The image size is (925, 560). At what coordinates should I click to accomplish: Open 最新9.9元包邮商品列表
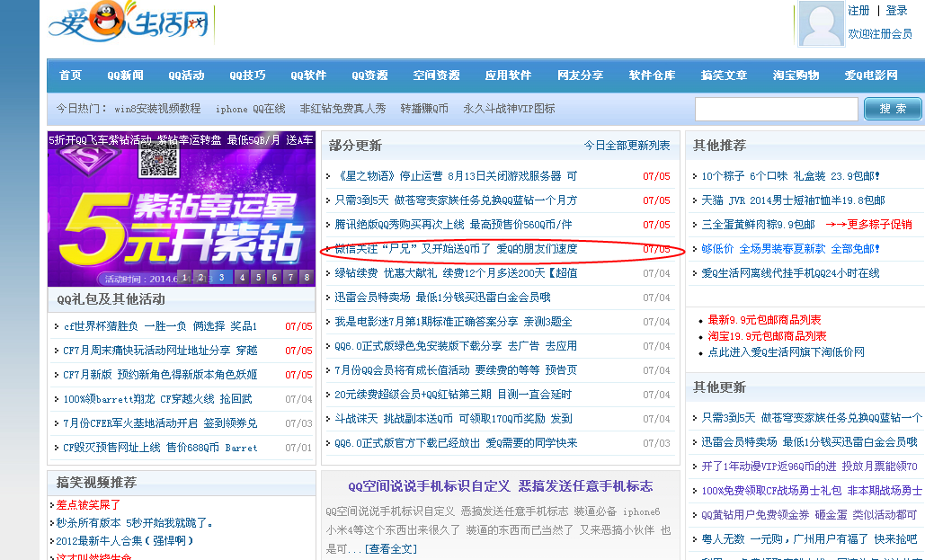[764, 320]
